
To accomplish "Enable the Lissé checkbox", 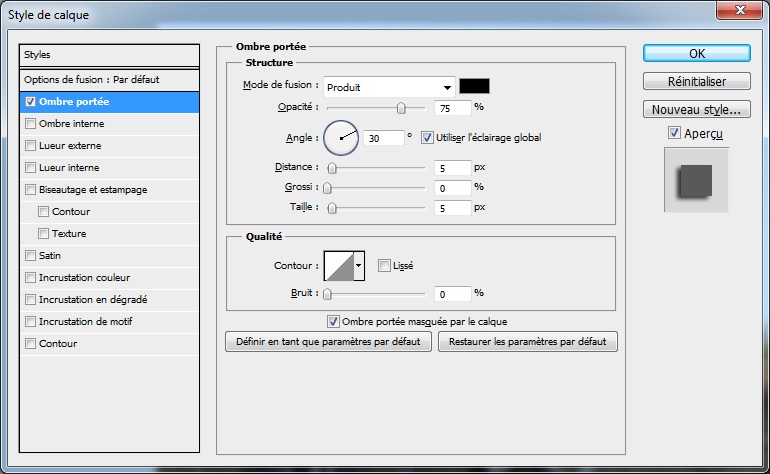I will point(384,266).
